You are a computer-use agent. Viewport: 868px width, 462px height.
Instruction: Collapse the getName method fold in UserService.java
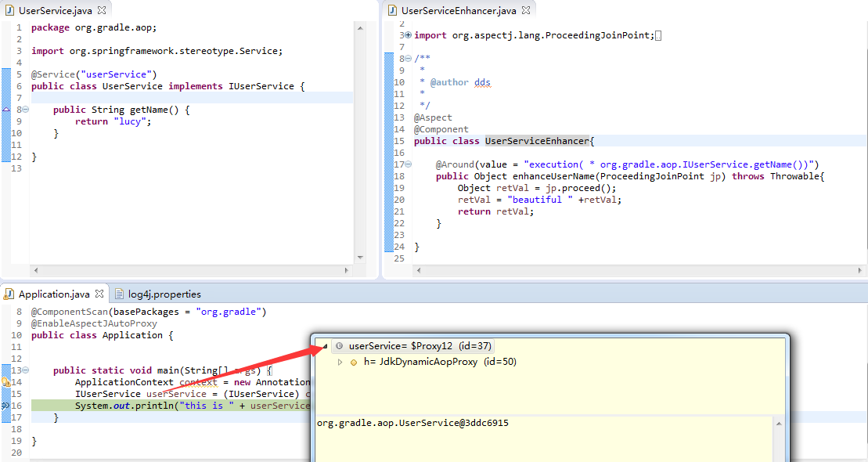pyautogui.click(x=26, y=110)
